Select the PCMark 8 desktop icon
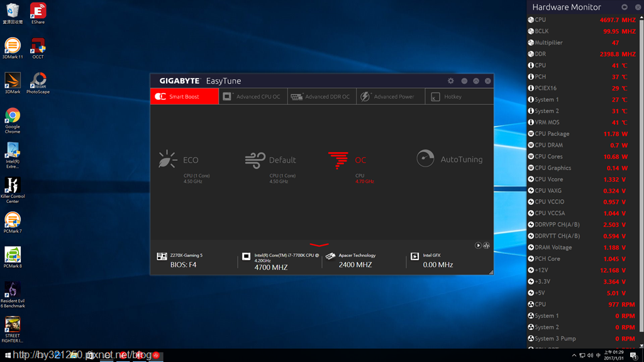 pyautogui.click(x=13, y=257)
